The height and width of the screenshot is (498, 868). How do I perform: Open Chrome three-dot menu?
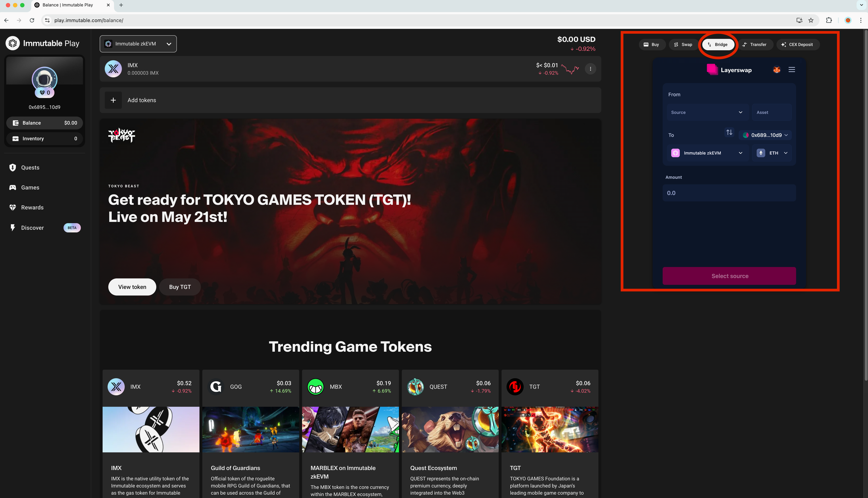pos(861,20)
